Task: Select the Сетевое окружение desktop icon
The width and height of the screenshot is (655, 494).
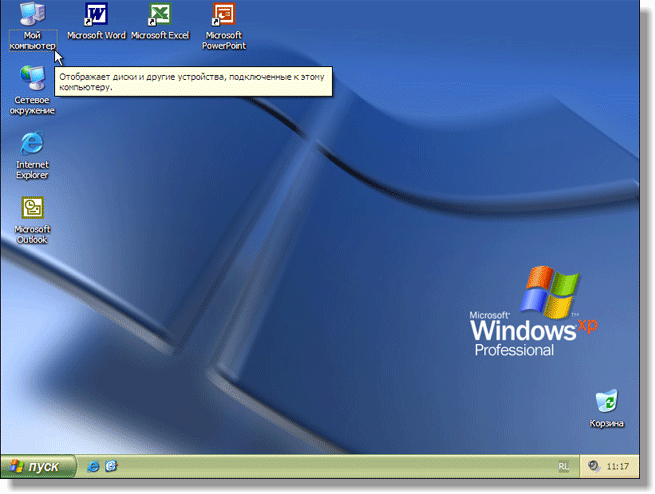Action: tap(33, 78)
